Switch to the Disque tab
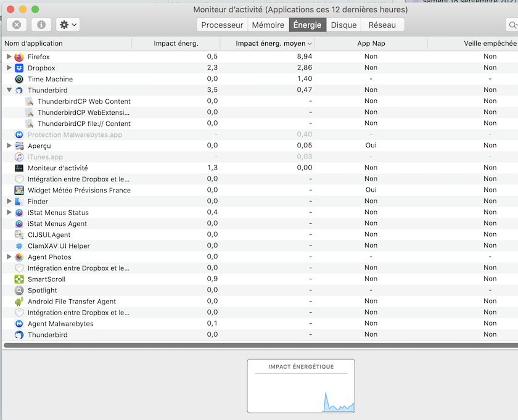 [x=343, y=25]
